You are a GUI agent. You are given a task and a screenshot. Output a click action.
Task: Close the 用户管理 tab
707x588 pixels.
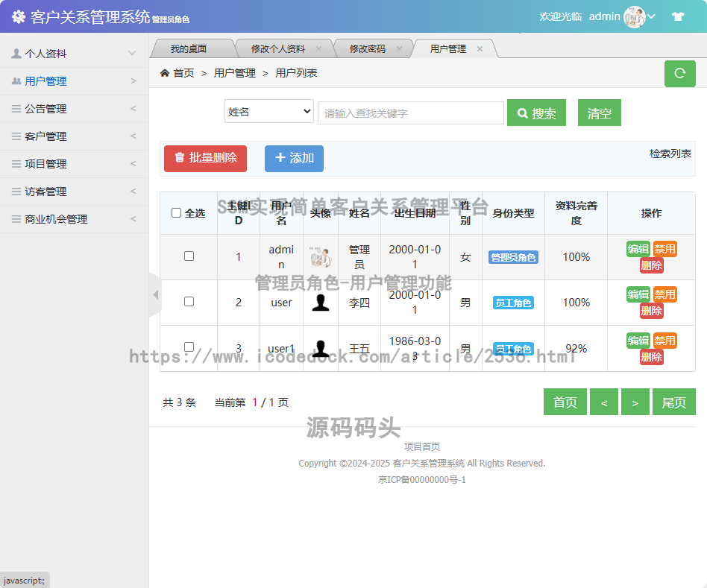pos(480,48)
